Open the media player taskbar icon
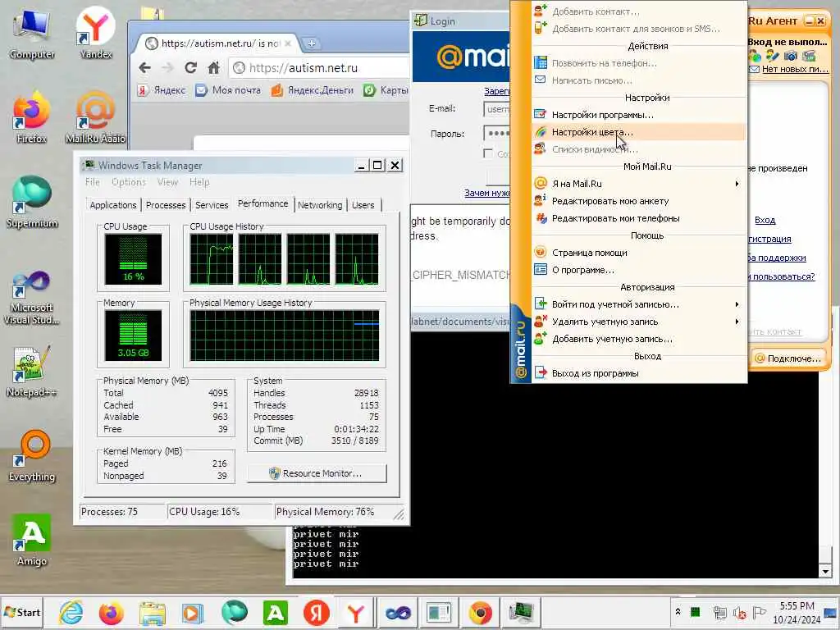The height and width of the screenshot is (630, 840). 192,613
